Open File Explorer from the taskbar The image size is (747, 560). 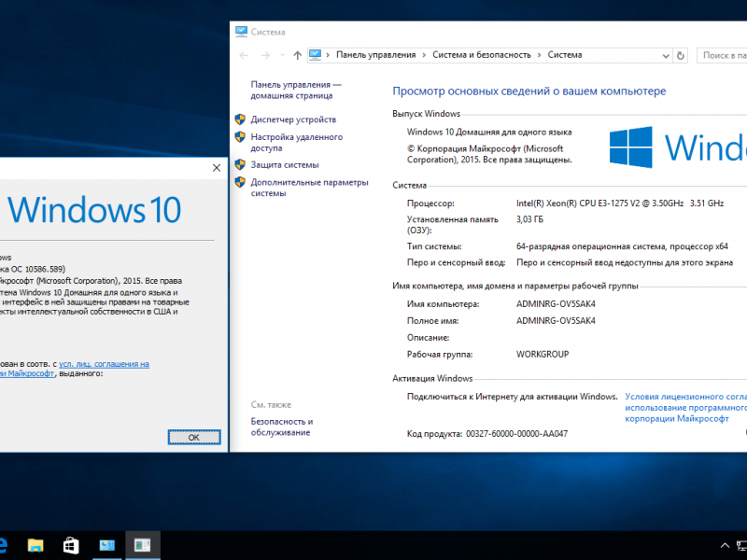pyautogui.click(x=35, y=545)
